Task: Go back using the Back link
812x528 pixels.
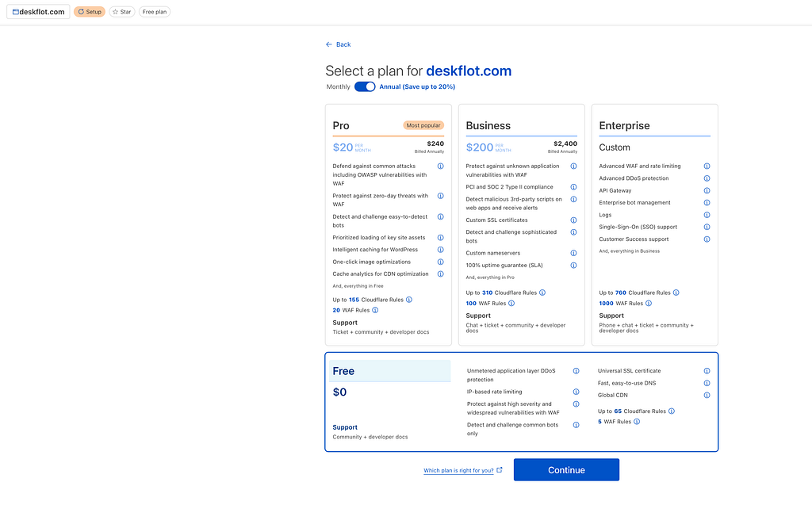Action: 338,44
